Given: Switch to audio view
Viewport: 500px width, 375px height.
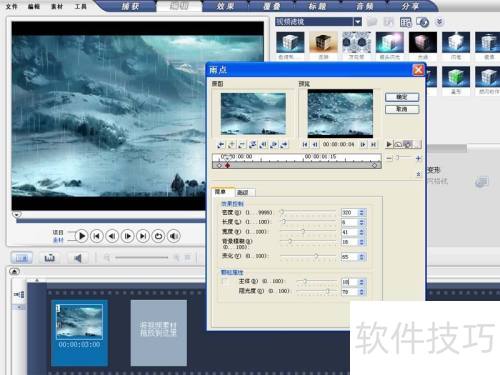Looking at the screenshot, I should click(78, 258).
